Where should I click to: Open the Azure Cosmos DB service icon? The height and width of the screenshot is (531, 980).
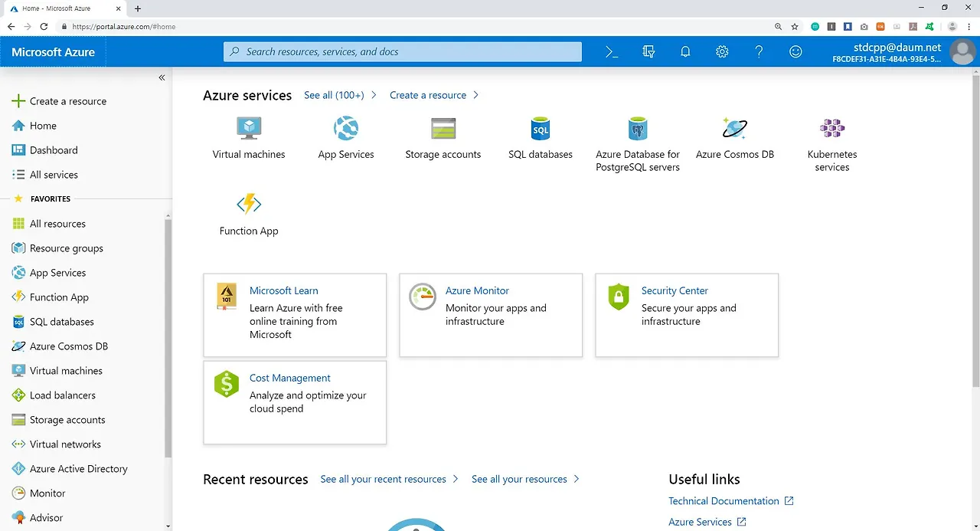(x=735, y=128)
